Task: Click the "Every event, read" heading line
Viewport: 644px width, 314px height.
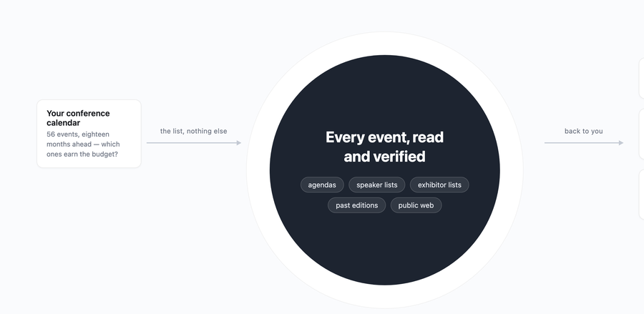Action: pos(384,137)
